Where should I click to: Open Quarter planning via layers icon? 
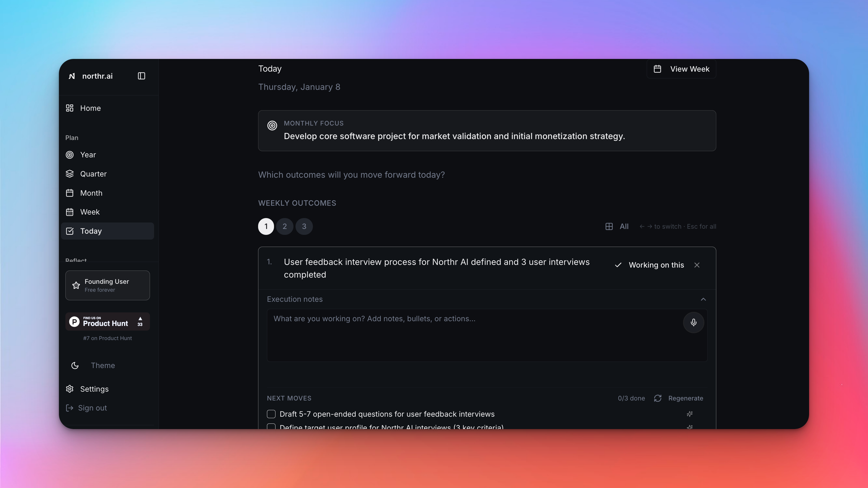(x=70, y=174)
